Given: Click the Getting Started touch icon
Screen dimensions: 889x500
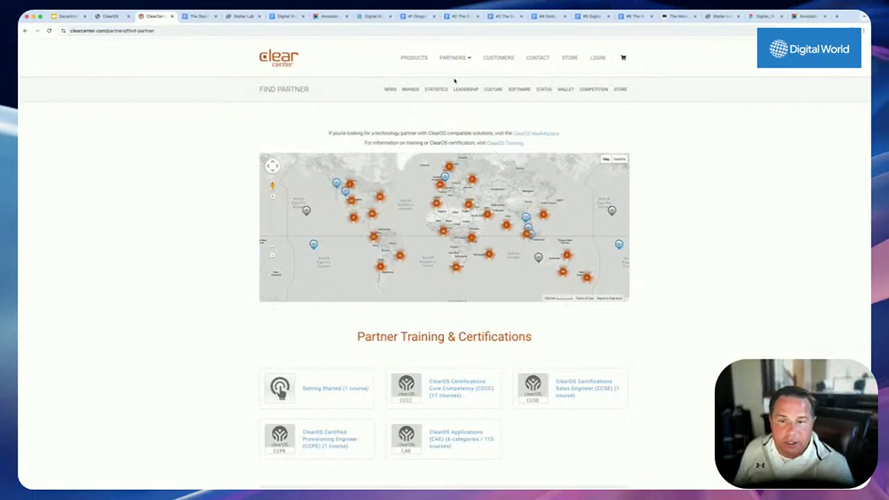Looking at the screenshot, I should [x=280, y=388].
